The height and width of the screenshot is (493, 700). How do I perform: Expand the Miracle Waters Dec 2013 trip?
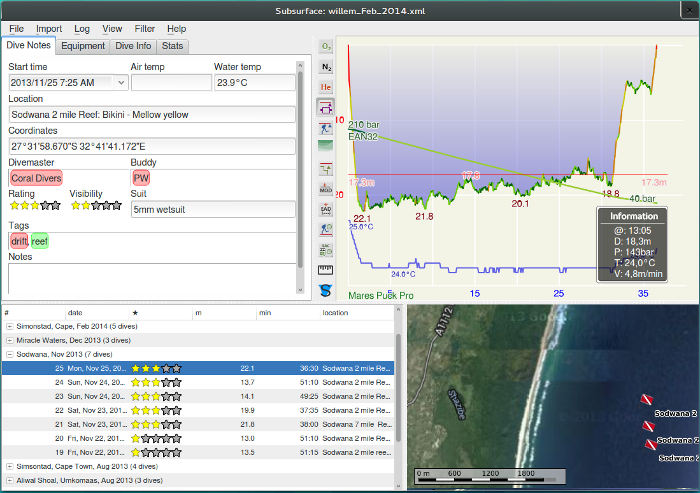click(x=10, y=340)
